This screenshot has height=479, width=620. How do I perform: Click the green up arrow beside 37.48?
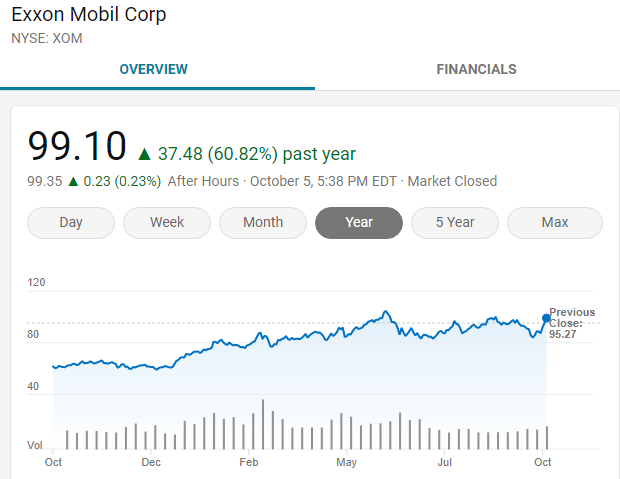[144, 154]
